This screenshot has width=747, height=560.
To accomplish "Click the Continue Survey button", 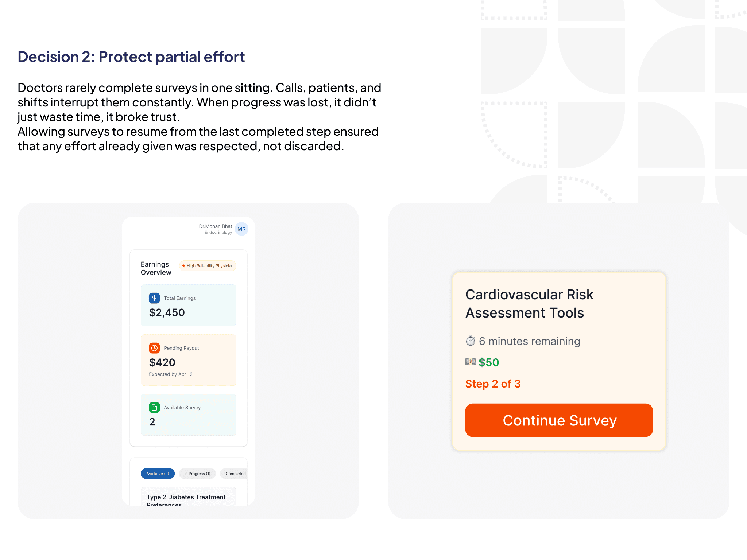I will pyautogui.click(x=559, y=420).
